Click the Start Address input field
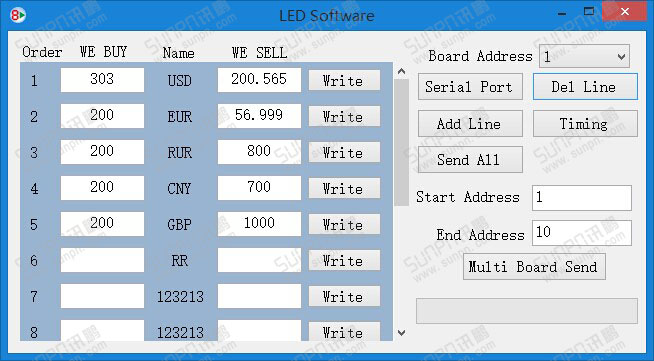This screenshot has width=654, height=361. coord(582,198)
